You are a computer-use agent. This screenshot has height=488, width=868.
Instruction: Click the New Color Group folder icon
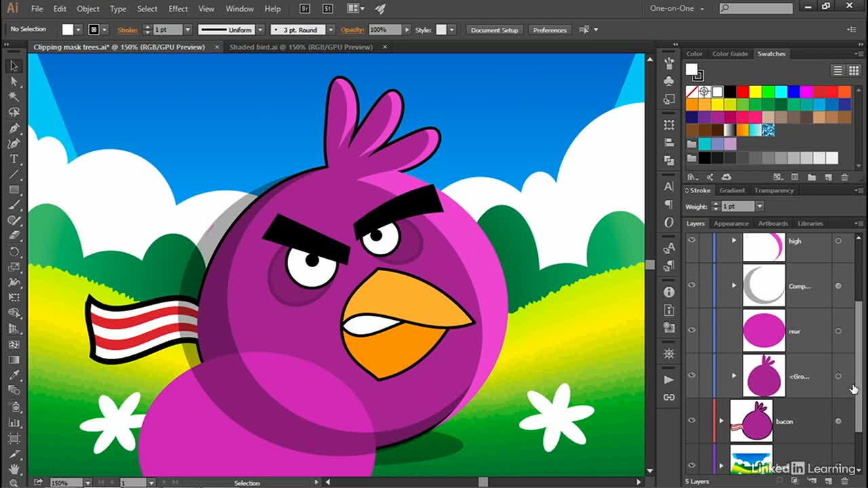coord(812,177)
